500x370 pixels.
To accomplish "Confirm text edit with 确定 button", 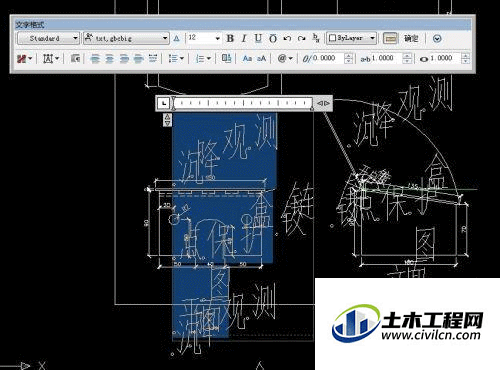I will pos(411,38).
